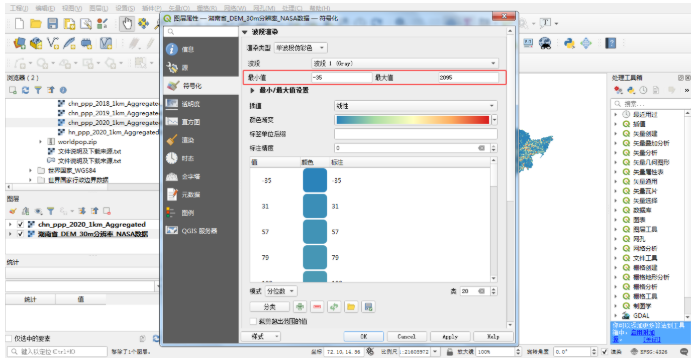Click the Browser panel filter funnel icon
Viewport: 696px width, 364px height.
click(38, 90)
